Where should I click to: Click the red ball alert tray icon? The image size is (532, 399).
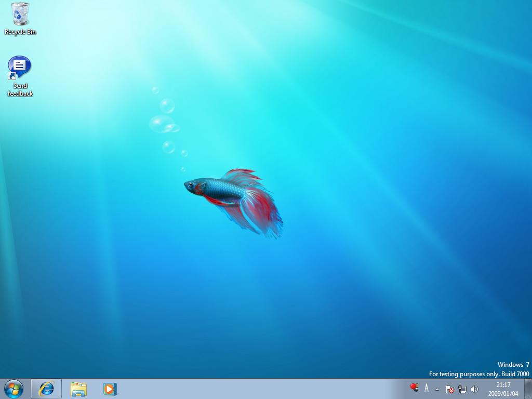click(x=414, y=387)
